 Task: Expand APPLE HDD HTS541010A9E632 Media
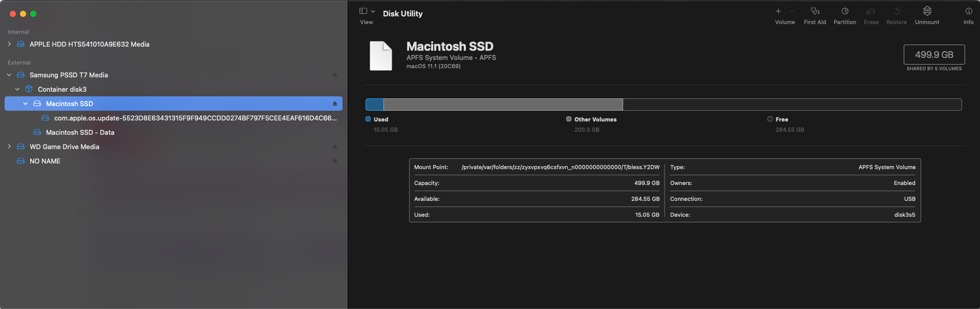(9, 44)
